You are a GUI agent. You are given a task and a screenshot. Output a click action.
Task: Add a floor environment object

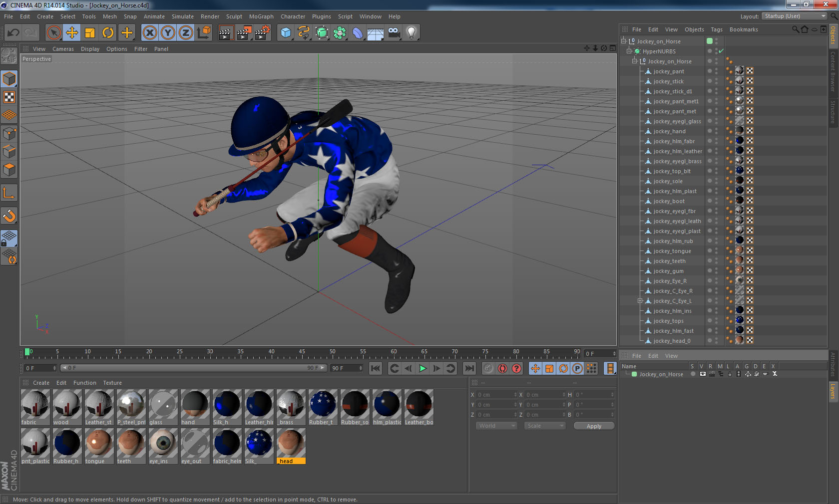pyautogui.click(x=376, y=33)
